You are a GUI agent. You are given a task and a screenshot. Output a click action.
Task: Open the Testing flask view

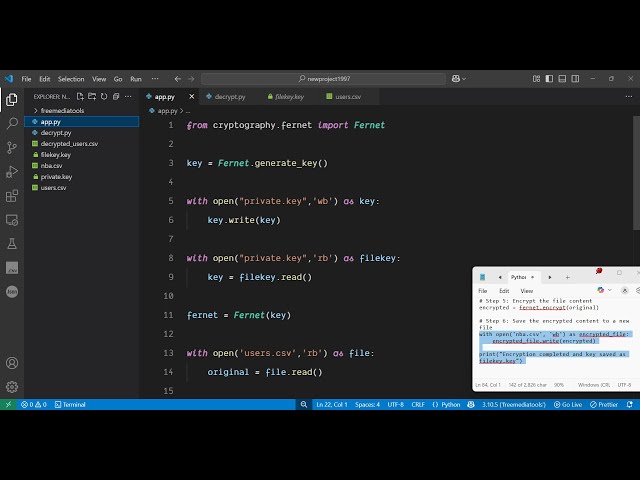tap(12, 244)
